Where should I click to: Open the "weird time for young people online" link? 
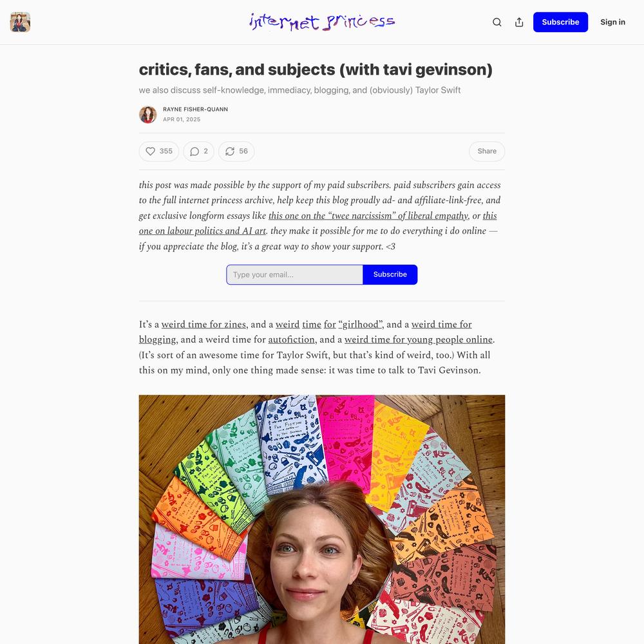click(x=418, y=339)
